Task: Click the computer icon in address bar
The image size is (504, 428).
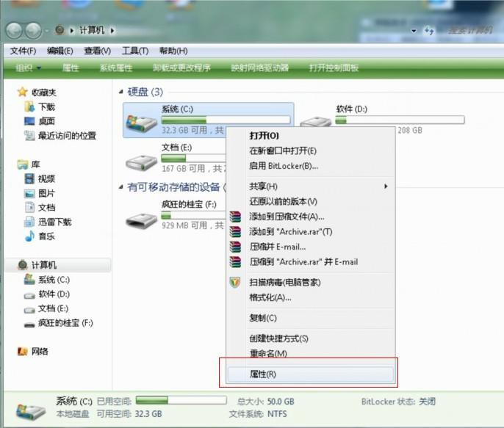Action: coord(60,30)
